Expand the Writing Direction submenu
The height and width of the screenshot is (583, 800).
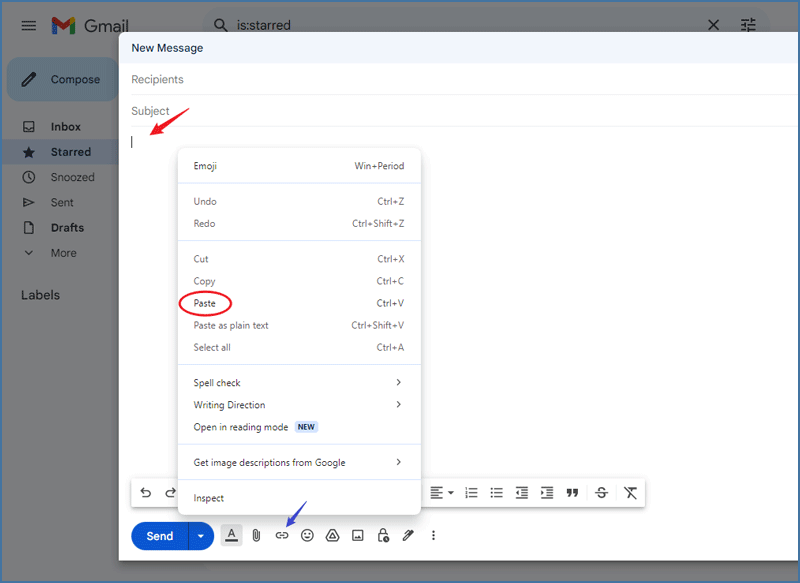pos(299,405)
